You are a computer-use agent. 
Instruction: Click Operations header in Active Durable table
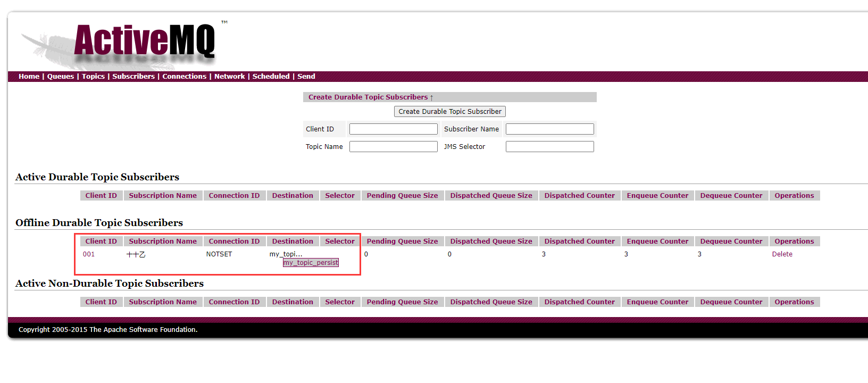795,196
